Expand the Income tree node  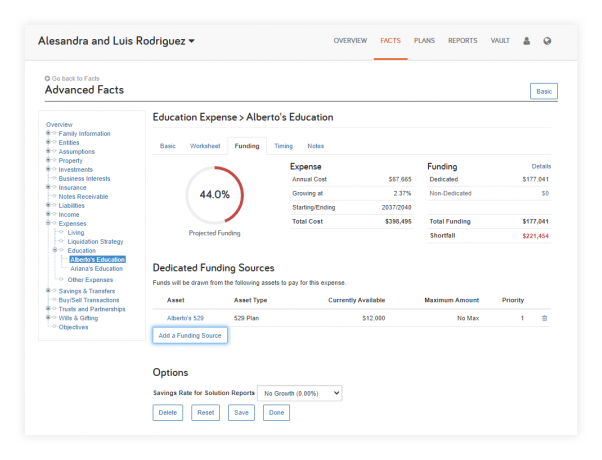click(x=48, y=214)
